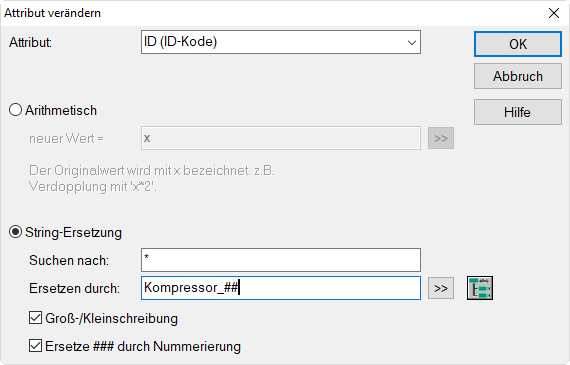Click the ID (ID-Kode) combo box text
Viewport: 570px width, 365px height.
pyautogui.click(x=180, y=42)
